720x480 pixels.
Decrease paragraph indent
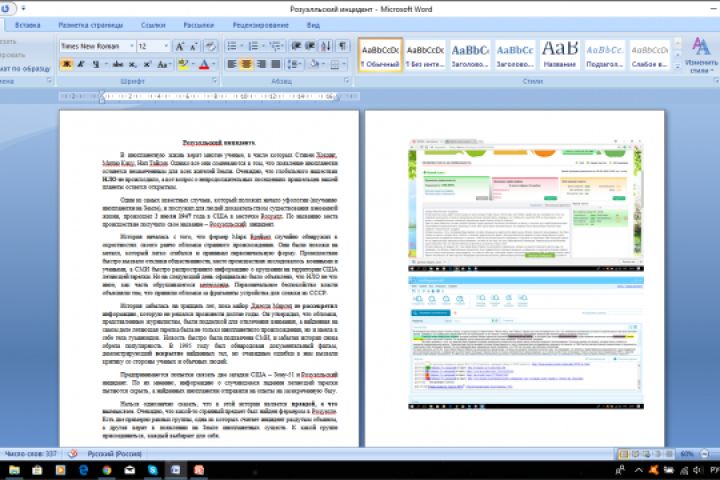coord(297,46)
